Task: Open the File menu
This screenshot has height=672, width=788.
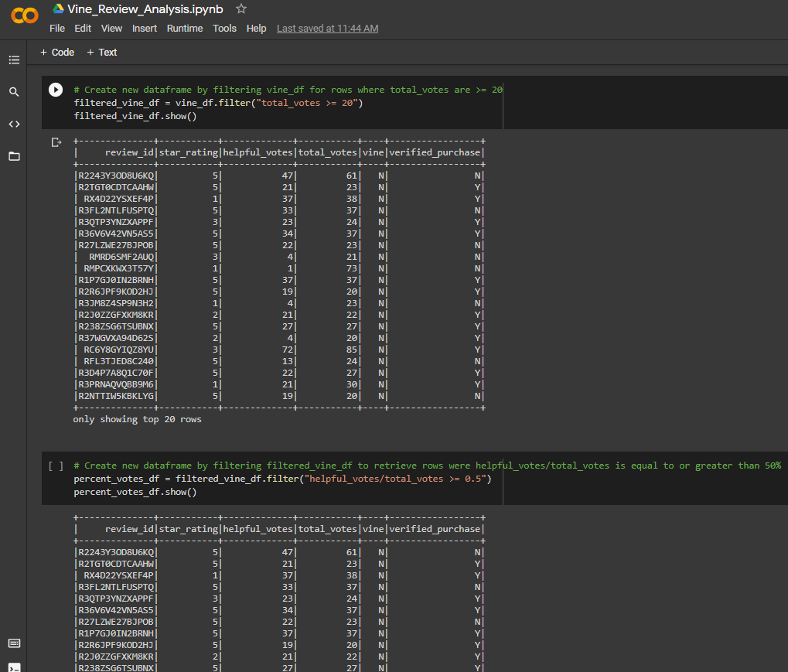Action: 56,28
